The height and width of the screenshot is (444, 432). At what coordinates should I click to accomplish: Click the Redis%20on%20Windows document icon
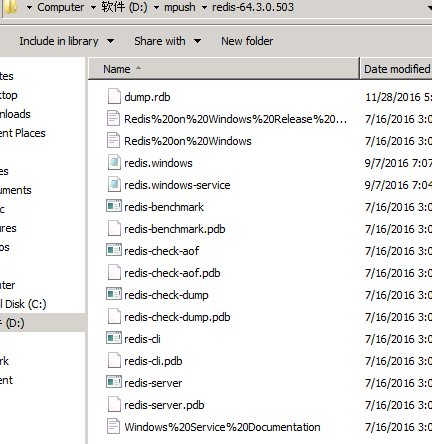coord(114,141)
